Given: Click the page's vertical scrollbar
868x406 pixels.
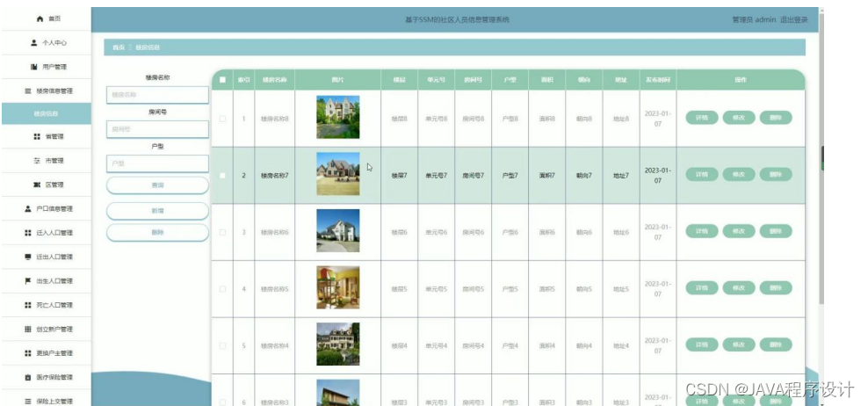Looking at the screenshot, I should coord(821,158).
